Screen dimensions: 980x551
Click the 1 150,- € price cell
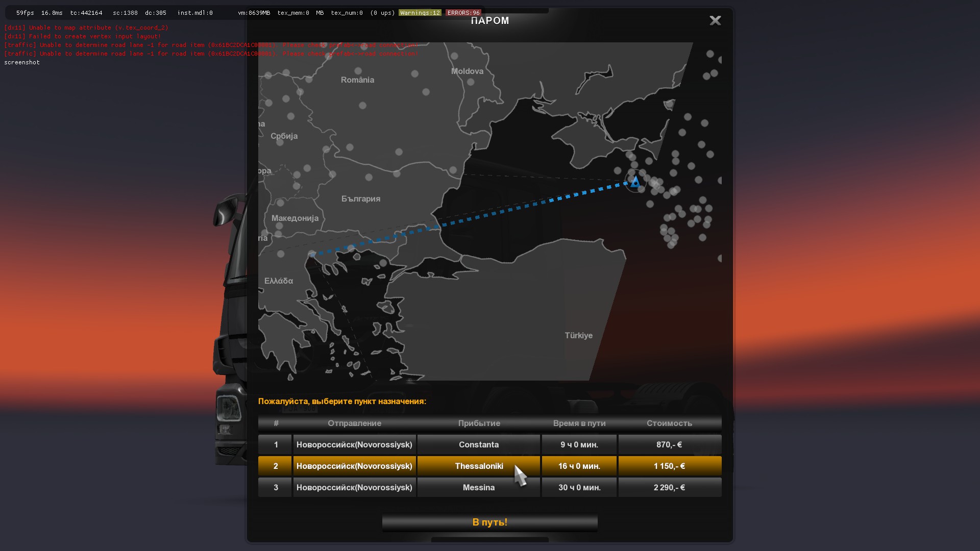pos(670,466)
